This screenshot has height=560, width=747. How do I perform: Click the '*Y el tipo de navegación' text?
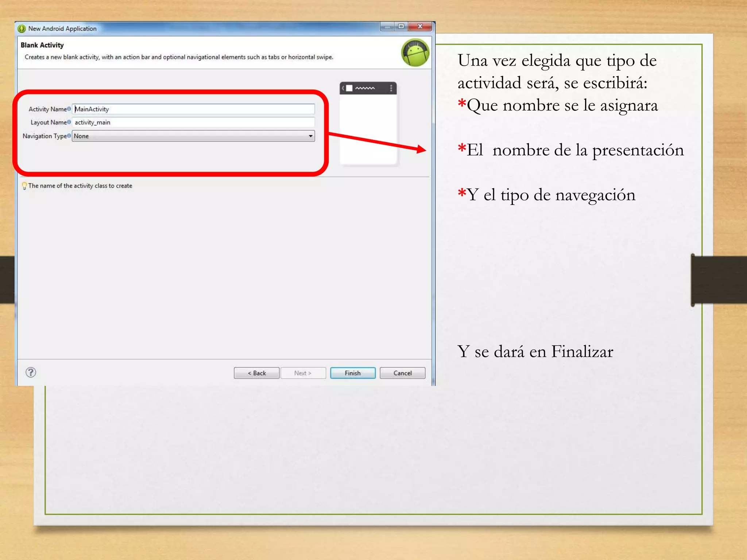[x=547, y=195]
